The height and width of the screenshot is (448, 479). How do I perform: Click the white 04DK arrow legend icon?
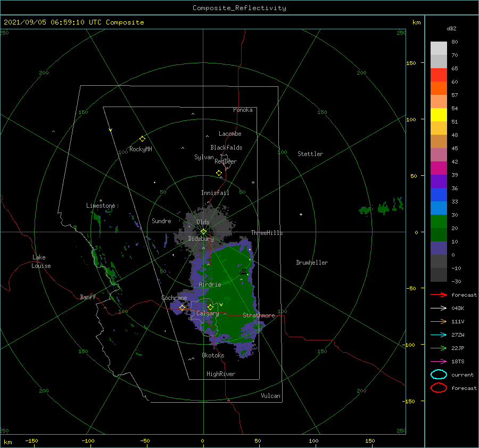[439, 308]
